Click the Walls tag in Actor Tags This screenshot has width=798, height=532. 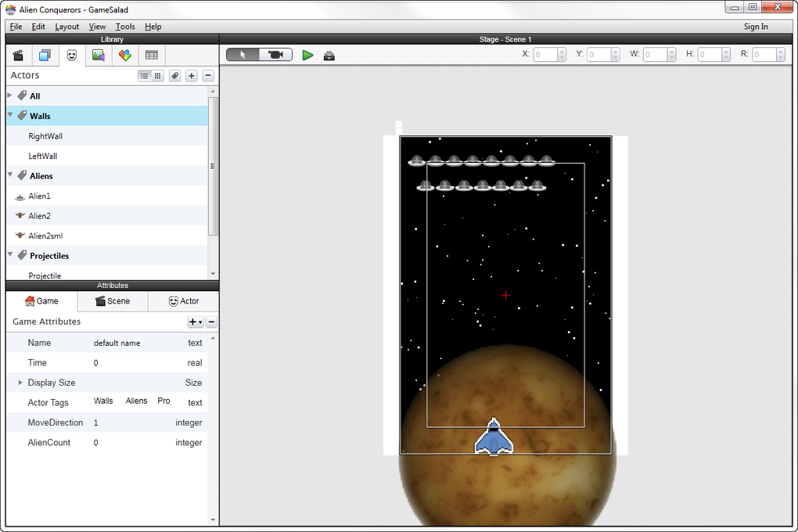point(103,401)
